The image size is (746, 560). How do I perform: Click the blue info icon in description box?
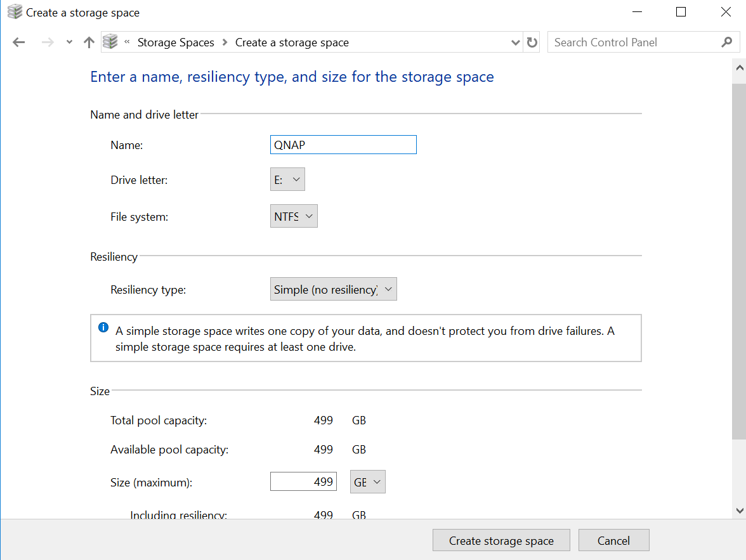(103, 328)
